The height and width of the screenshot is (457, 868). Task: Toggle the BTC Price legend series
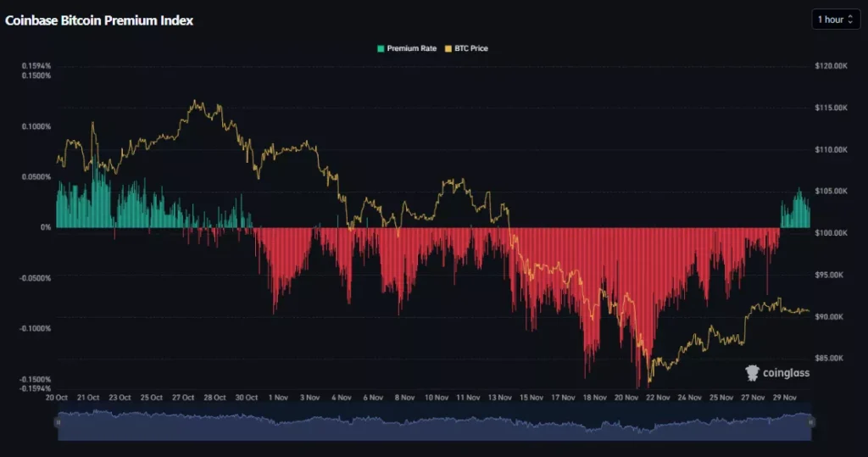click(470, 48)
